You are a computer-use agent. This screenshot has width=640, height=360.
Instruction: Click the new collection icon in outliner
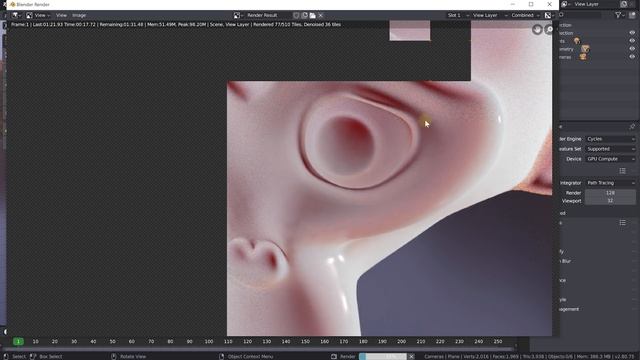point(632,15)
